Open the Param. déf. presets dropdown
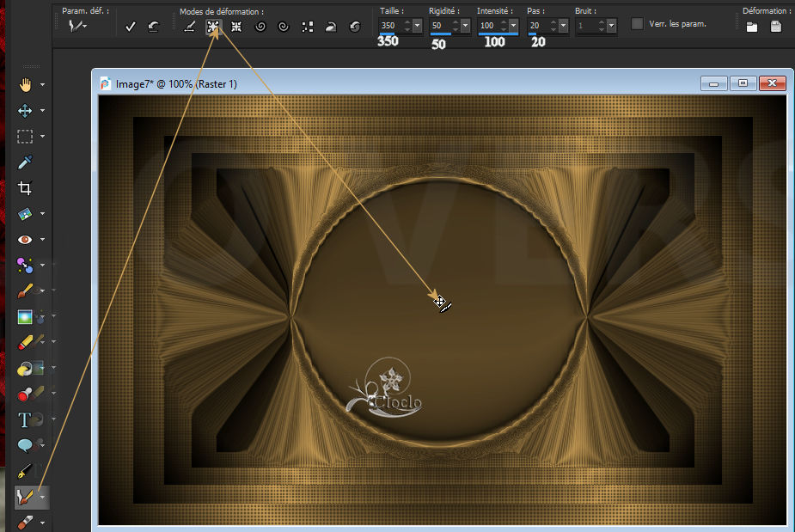 pyautogui.click(x=78, y=27)
